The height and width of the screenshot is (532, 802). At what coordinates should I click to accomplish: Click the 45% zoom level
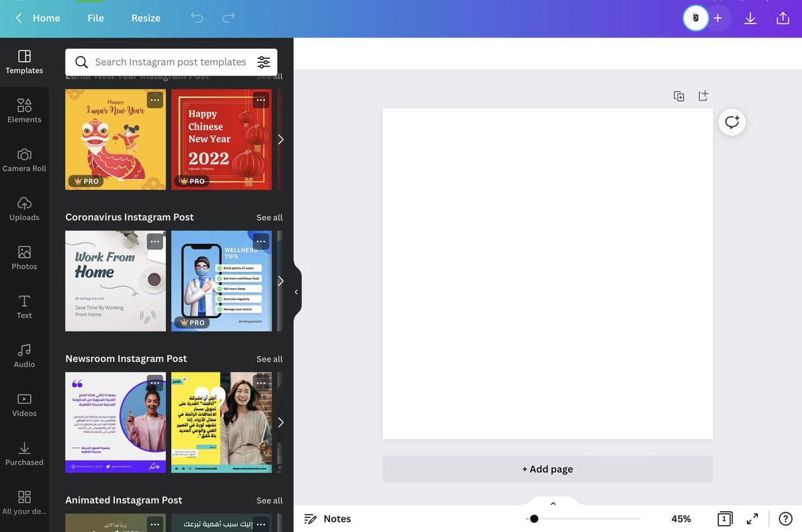click(681, 519)
